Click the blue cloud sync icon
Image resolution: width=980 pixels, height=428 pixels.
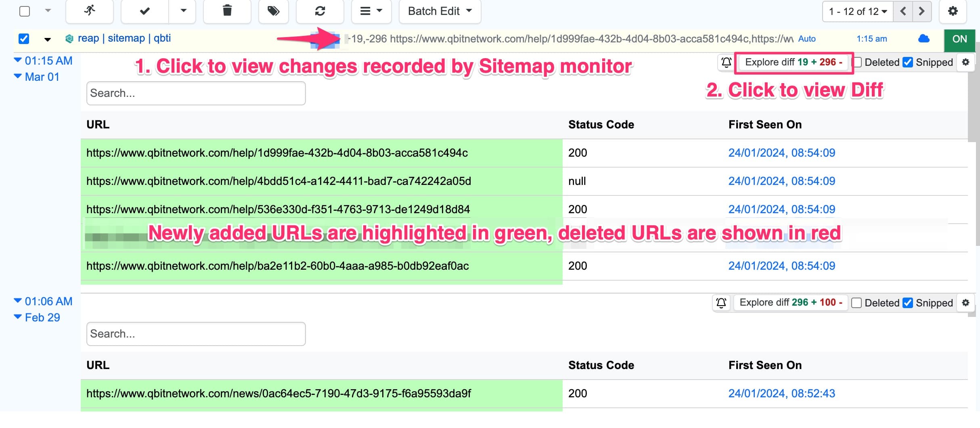coord(923,39)
